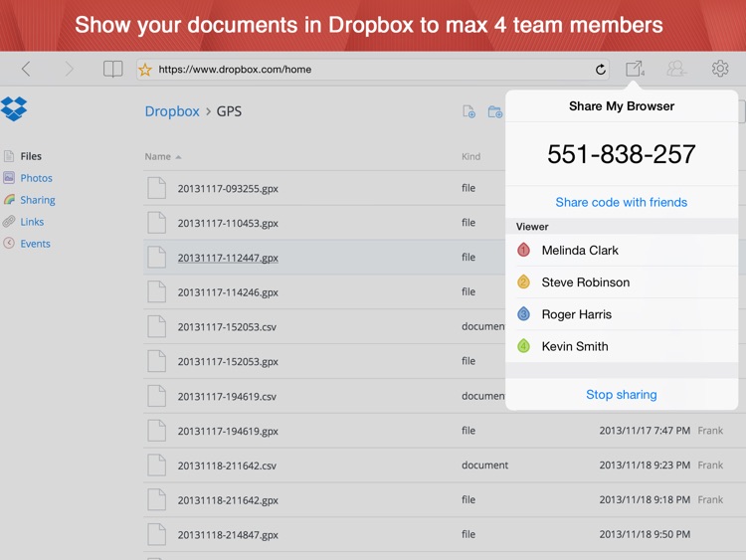Click the URL address field

pos(373,70)
